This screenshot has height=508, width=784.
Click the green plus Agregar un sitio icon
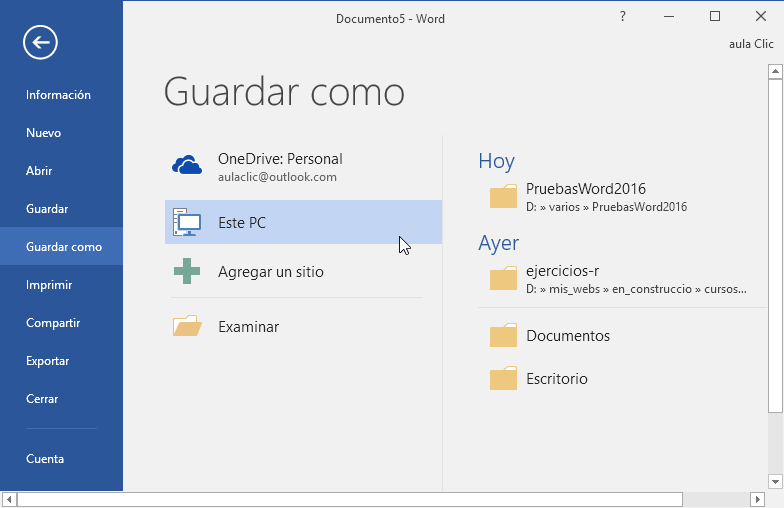(187, 271)
